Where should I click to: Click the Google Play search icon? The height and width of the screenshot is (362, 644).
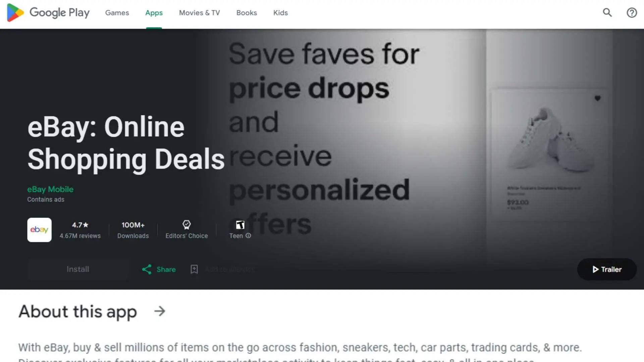tap(607, 13)
